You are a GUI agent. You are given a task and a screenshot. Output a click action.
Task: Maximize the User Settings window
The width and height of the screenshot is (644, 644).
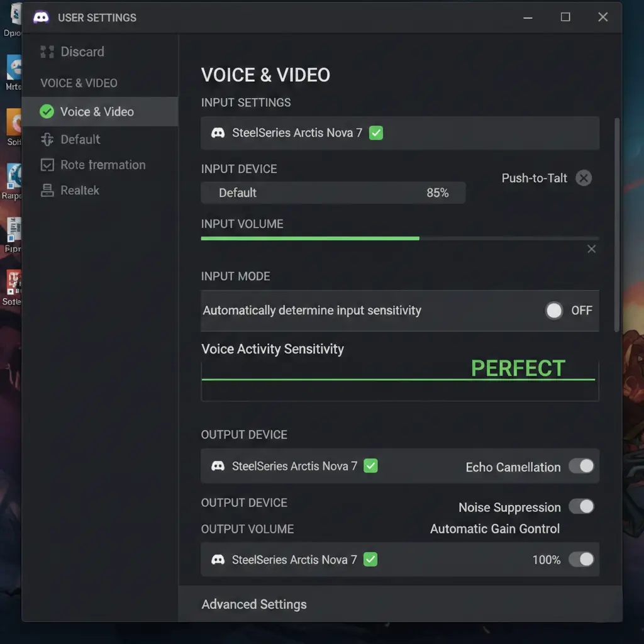(x=565, y=17)
